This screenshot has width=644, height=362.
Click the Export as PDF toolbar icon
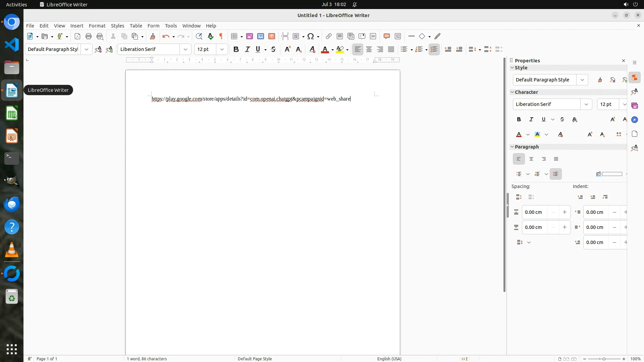(77, 37)
